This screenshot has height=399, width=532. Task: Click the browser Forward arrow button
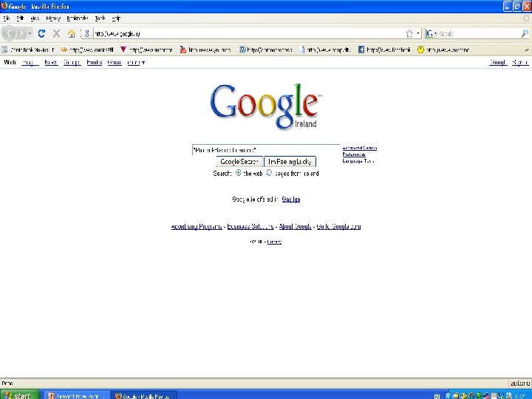[21, 33]
